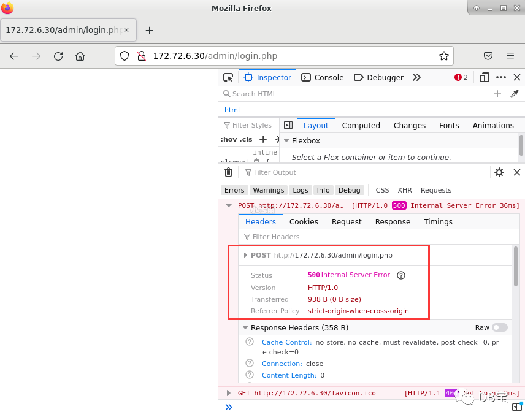Toggle the Debug filter

pyautogui.click(x=349, y=190)
